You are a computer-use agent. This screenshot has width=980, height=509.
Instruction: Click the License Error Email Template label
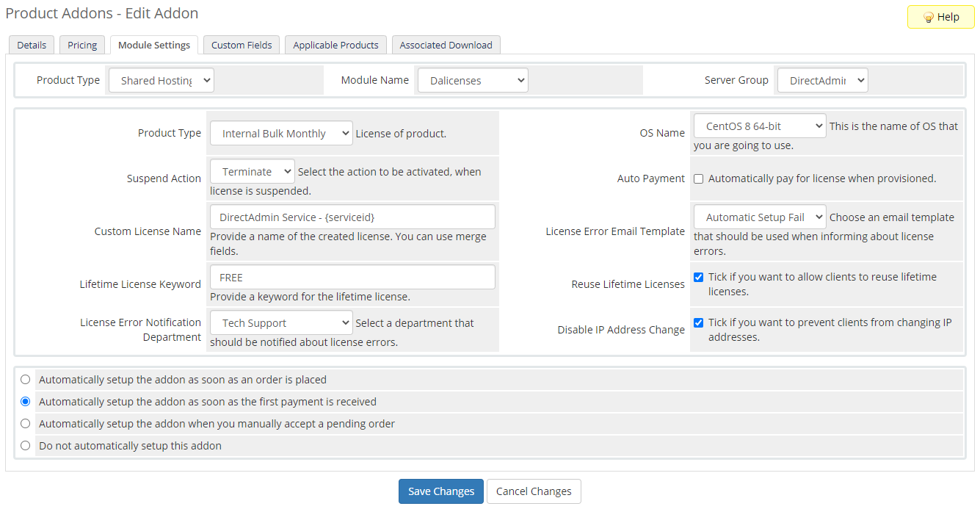[x=615, y=231]
